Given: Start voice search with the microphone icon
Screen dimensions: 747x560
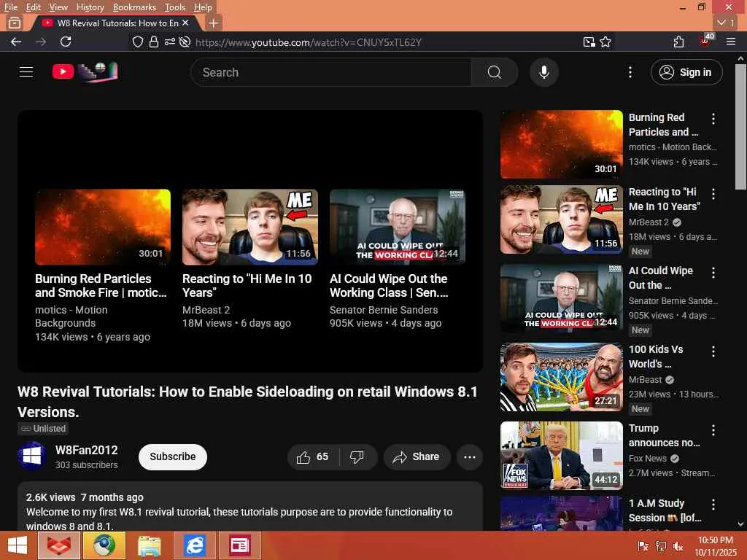Looking at the screenshot, I should (x=543, y=72).
